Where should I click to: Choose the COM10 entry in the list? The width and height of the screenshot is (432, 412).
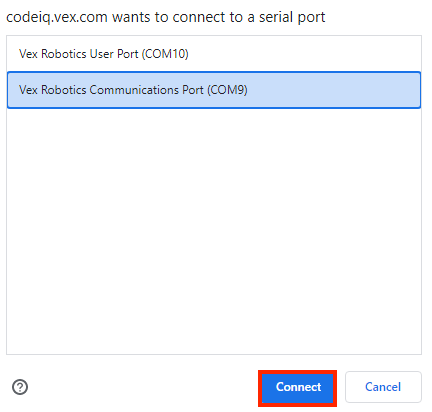pos(214,54)
